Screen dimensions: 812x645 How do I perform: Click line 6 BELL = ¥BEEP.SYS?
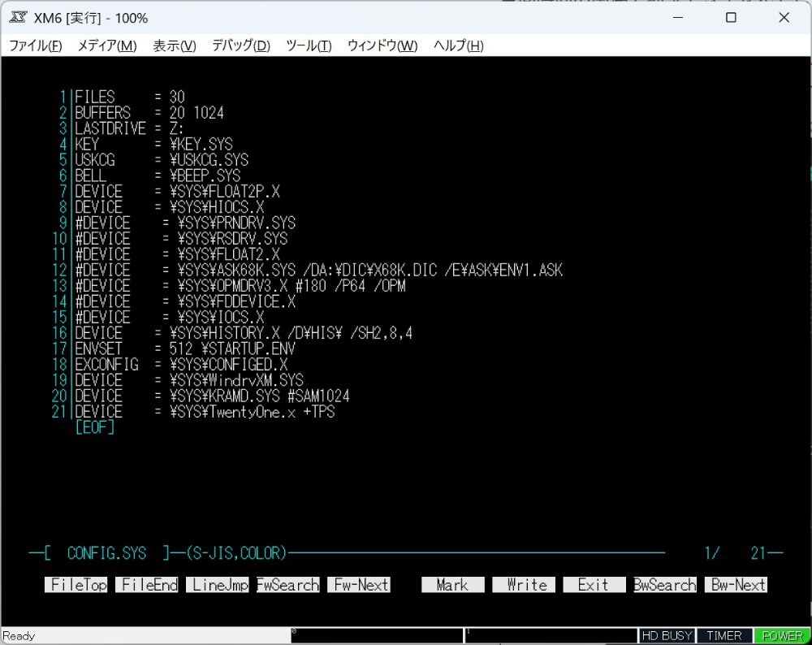click(x=158, y=175)
